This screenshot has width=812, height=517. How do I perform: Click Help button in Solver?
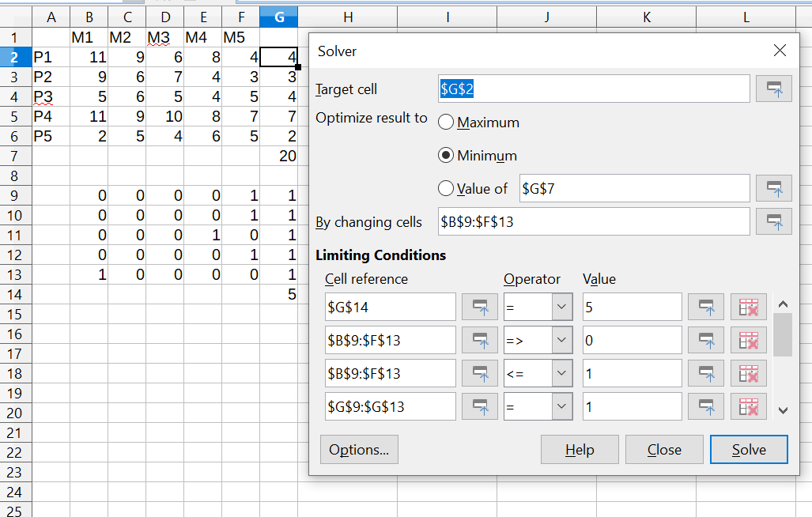(580, 449)
